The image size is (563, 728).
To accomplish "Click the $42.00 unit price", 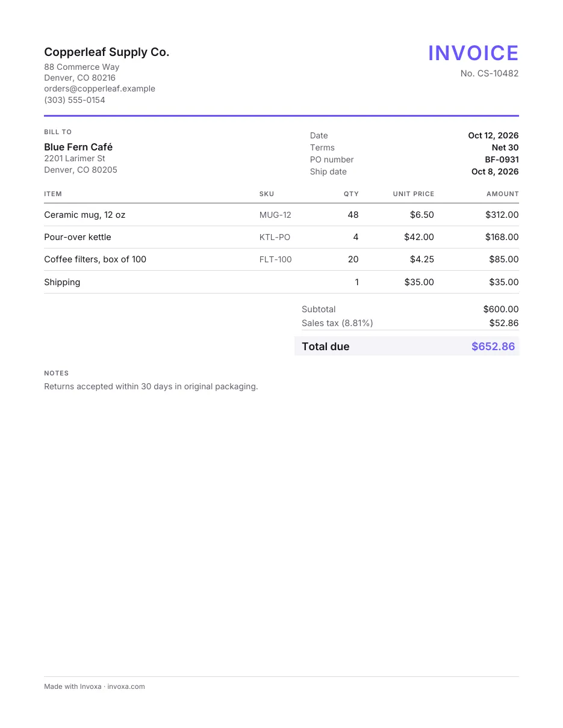I will coord(419,237).
